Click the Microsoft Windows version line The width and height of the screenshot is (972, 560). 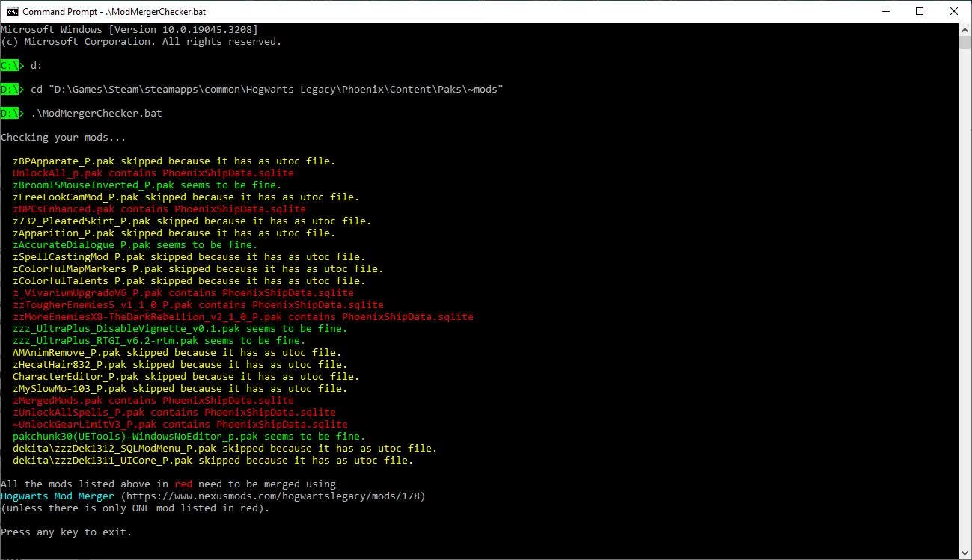click(x=129, y=30)
